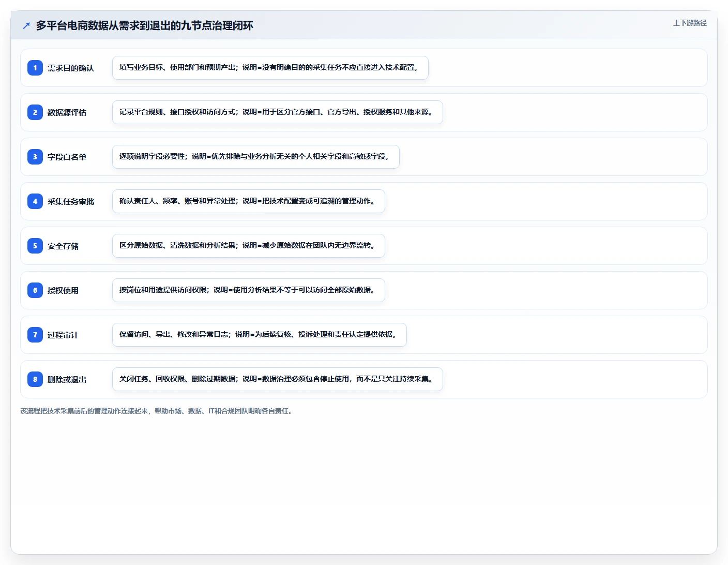Click step badge number 5
The width and height of the screenshot is (728, 565).
click(35, 246)
